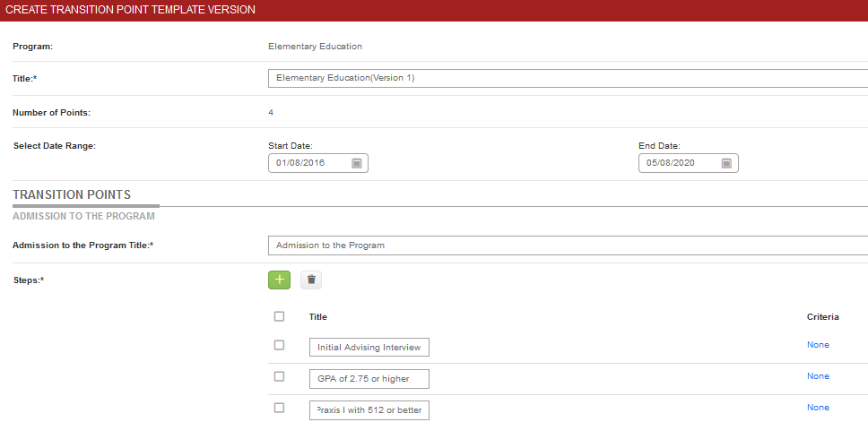Viewport: 868px width, 422px height.
Task: Edit the GPA of 2.75 or higher step title
Action: pyautogui.click(x=369, y=379)
